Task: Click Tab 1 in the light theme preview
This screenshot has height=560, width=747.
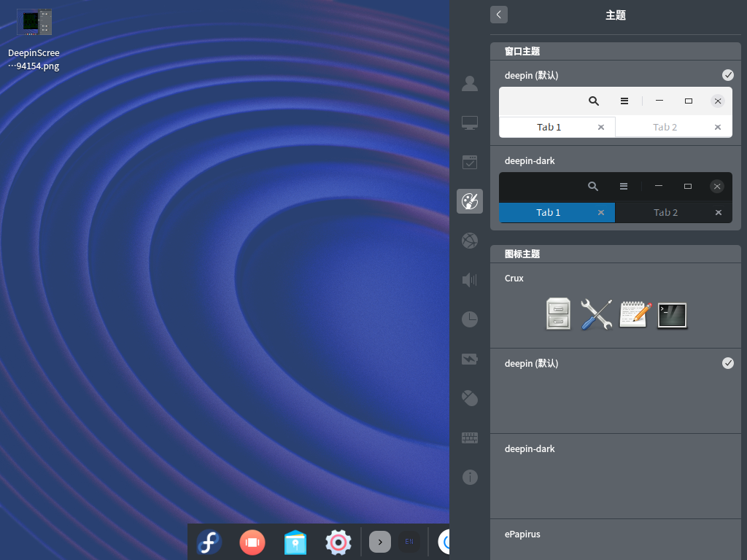Action: pos(549,127)
